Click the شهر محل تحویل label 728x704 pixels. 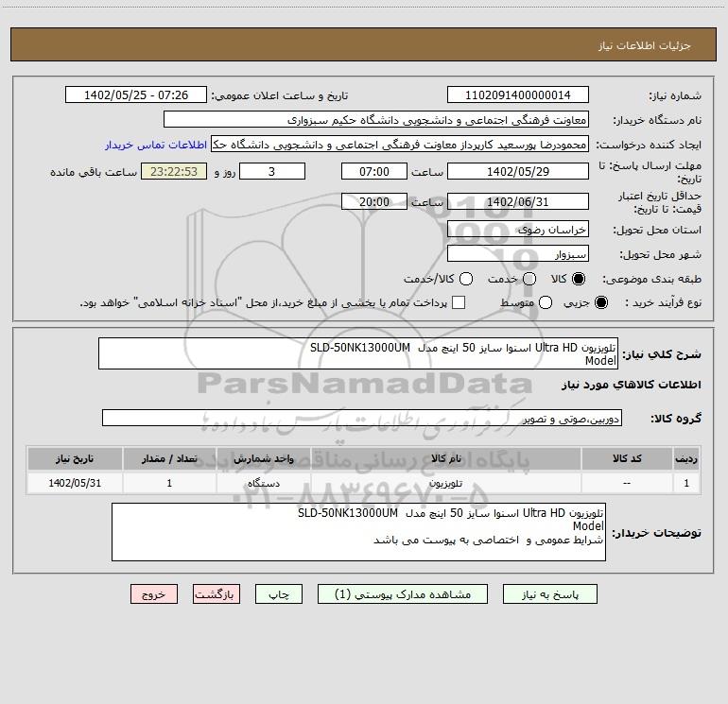click(660, 254)
